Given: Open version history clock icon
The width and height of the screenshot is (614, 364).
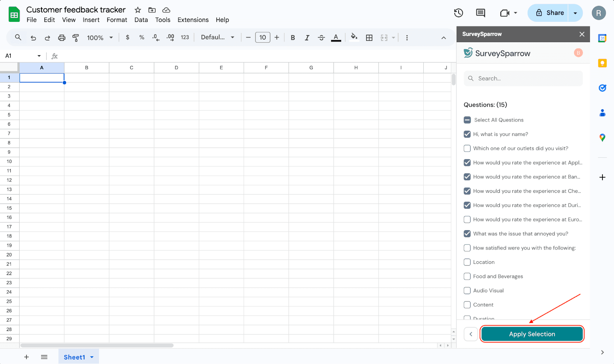Looking at the screenshot, I should [458, 13].
